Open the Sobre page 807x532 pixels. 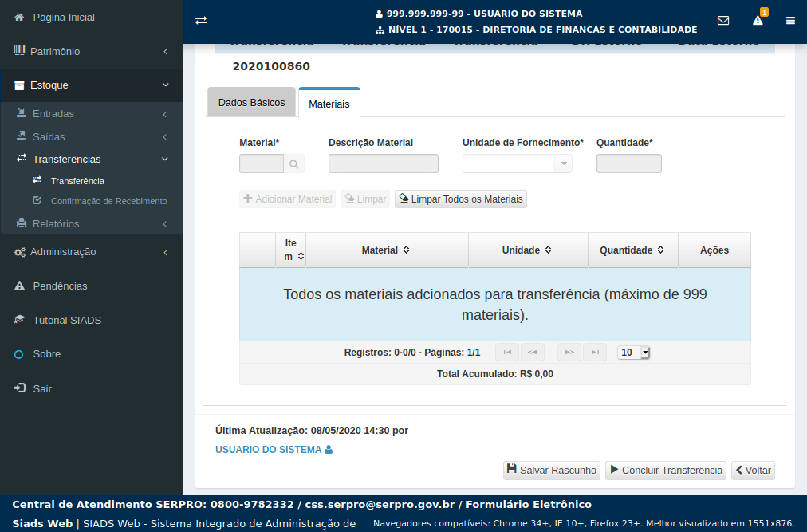[46, 354]
